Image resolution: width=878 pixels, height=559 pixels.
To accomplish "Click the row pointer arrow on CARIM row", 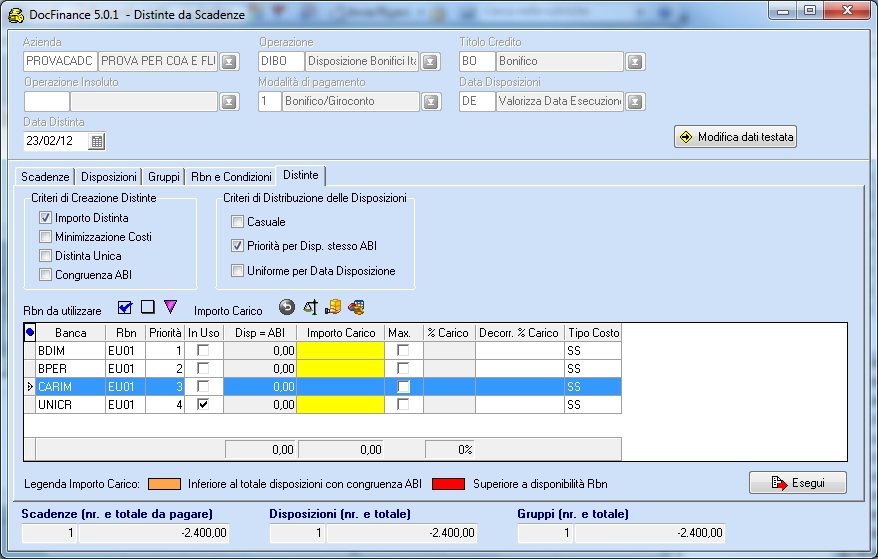I will 30,386.
